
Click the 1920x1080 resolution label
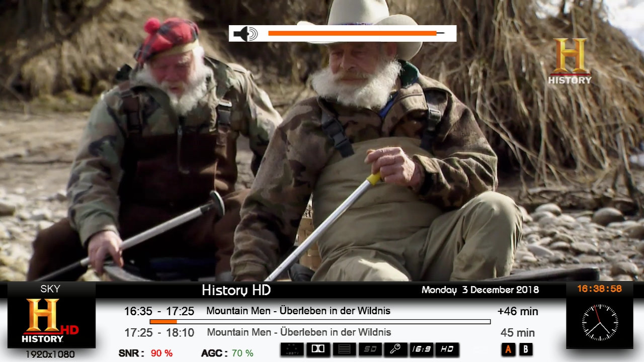(x=50, y=354)
